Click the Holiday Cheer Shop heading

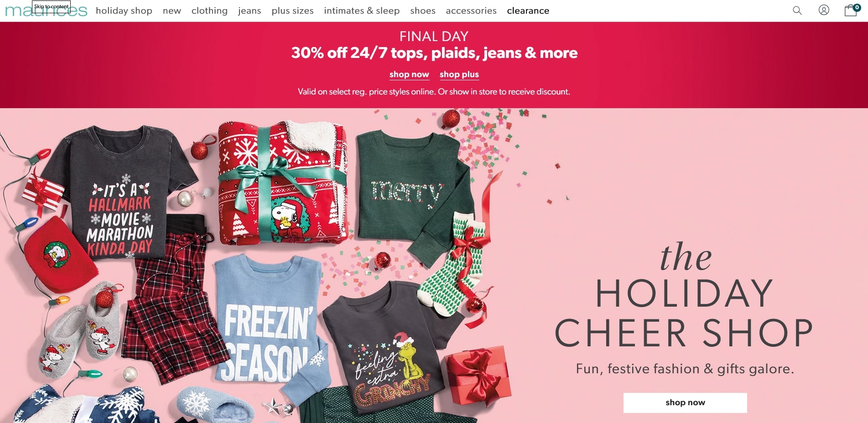pos(684,296)
